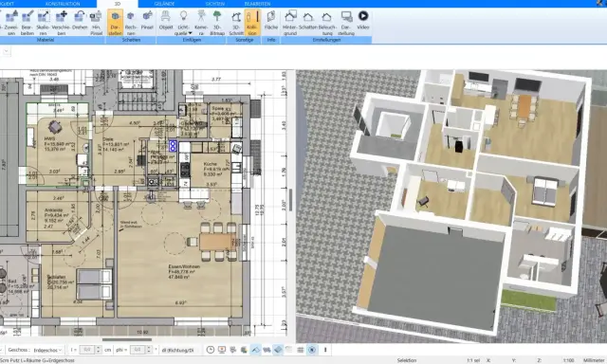This screenshot has height=364, width=607.
Task: Click the vertical dots overflow icon
Action: coord(325,350)
